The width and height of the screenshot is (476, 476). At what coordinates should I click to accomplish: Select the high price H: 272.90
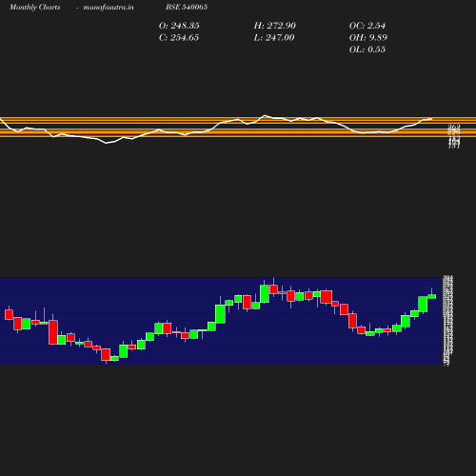tap(275, 26)
